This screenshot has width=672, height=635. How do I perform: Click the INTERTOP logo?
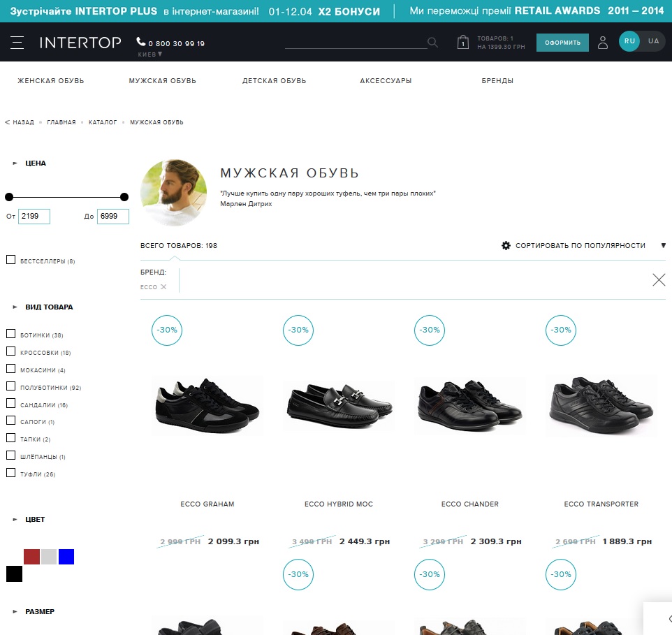pyautogui.click(x=80, y=43)
